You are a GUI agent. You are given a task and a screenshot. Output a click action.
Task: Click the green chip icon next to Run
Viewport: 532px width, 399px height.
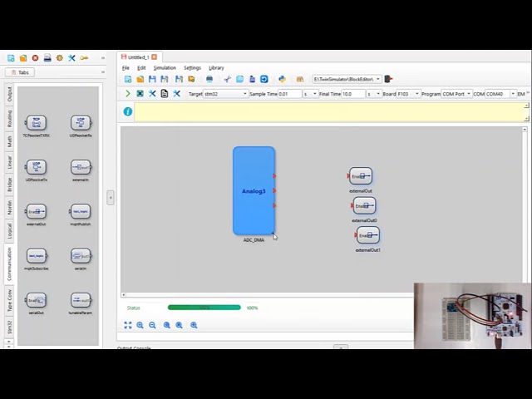pos(140,94)
